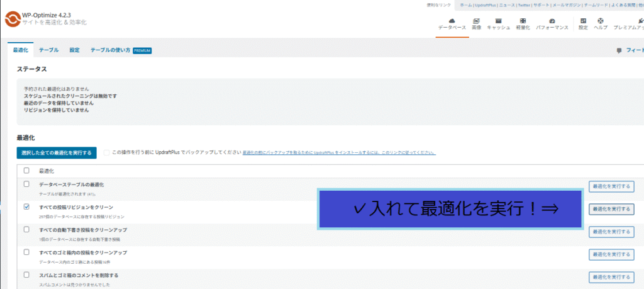Click the WP-Optimize logo icon
The height and width of the screenshot is (289, 644).
tap(12, 19)
